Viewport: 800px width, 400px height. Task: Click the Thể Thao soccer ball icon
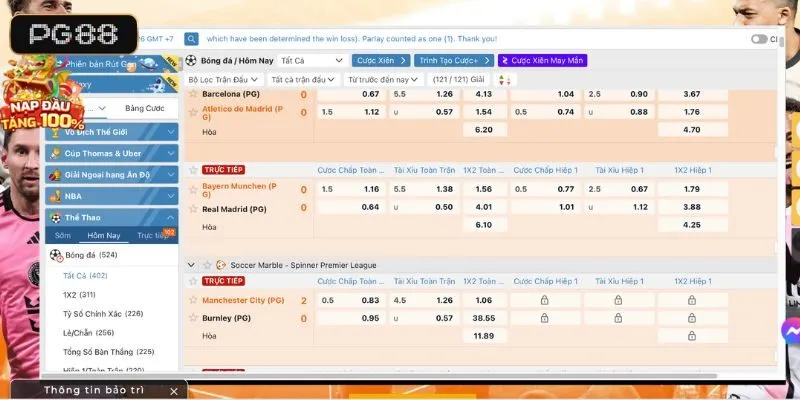56,218
